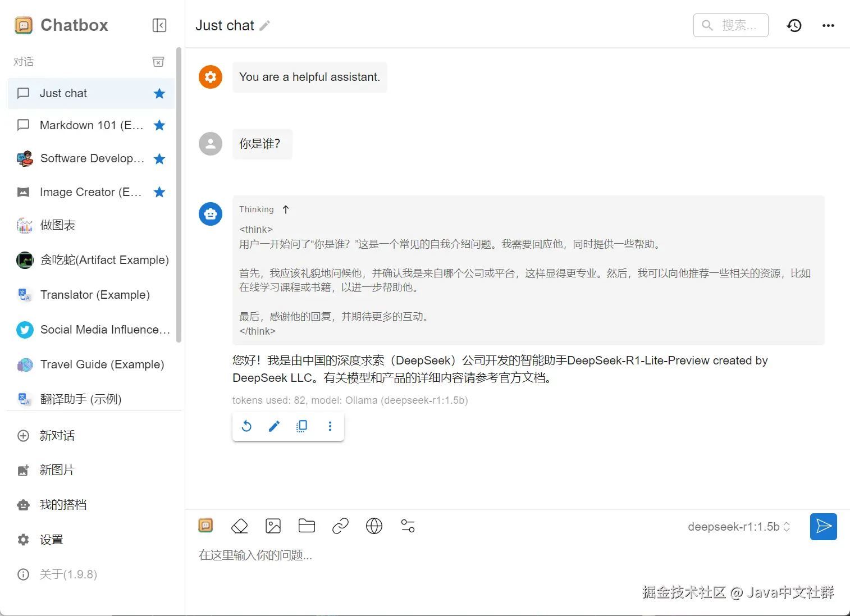Open conversation settings sliders icon
The image size is (850, 616).
[x=408, y=526]
